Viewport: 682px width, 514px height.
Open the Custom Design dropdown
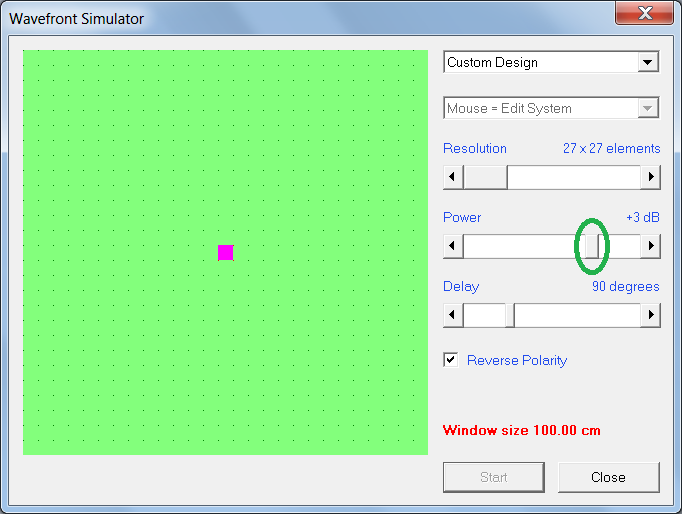click(551, 62)
